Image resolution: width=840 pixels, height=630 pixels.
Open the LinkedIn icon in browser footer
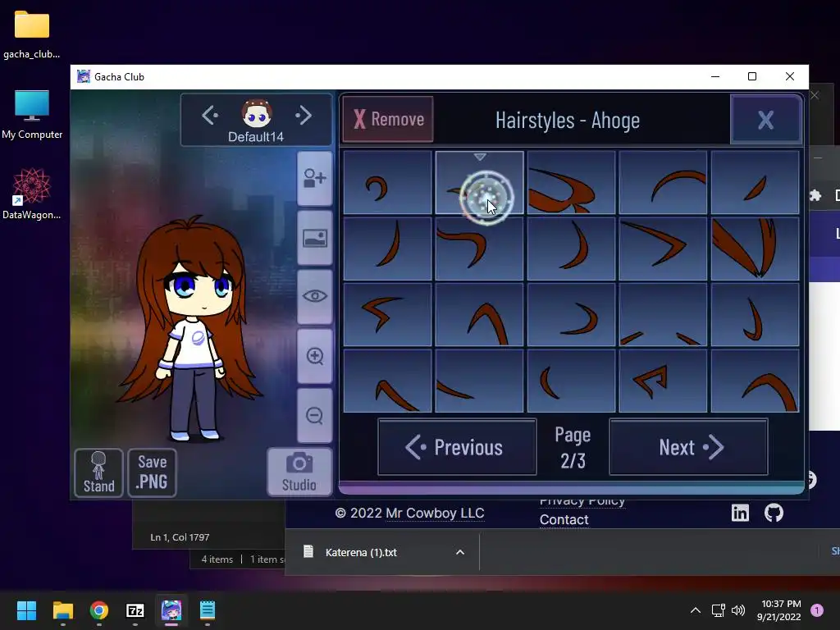pos(740,513)
